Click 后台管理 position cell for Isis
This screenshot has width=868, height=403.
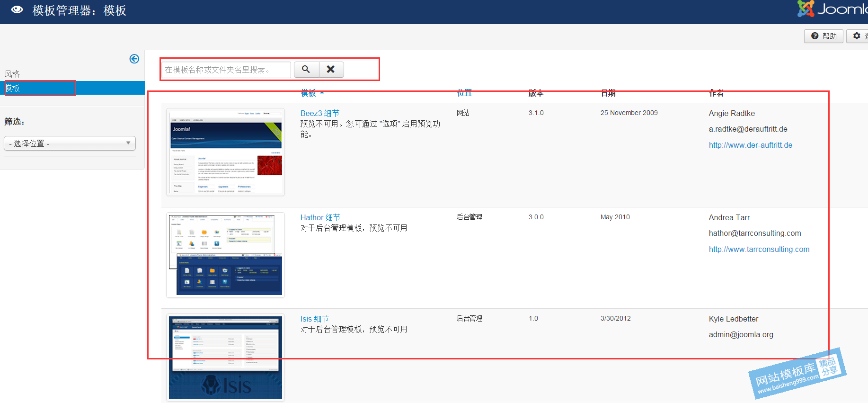tap(469, 318)
